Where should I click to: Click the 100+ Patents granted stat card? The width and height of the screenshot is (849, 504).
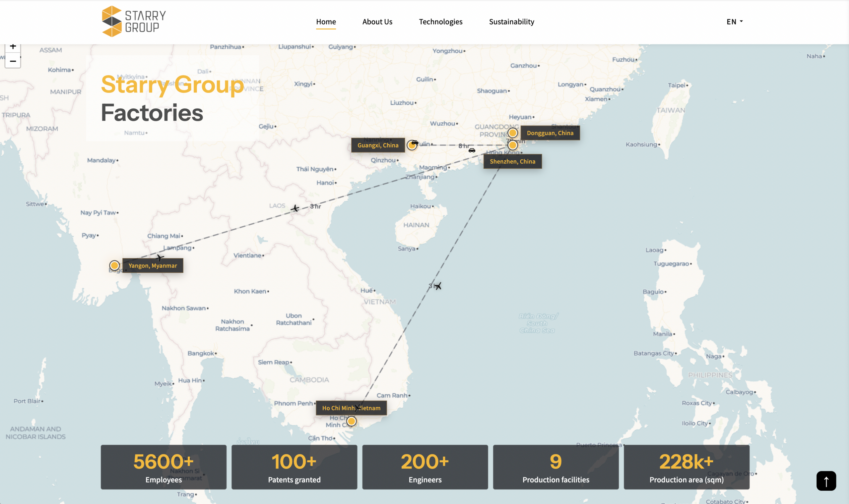[x=294, y=467]
